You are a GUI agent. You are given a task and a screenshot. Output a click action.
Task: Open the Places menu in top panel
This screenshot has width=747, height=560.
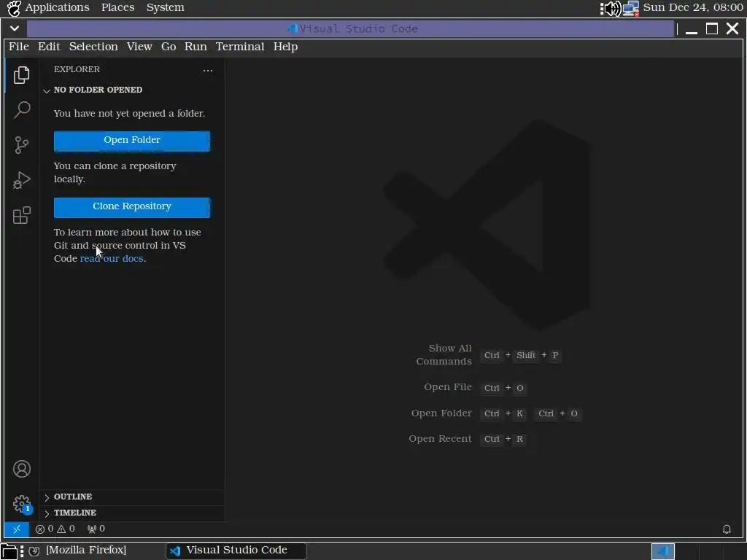(117, 7)
